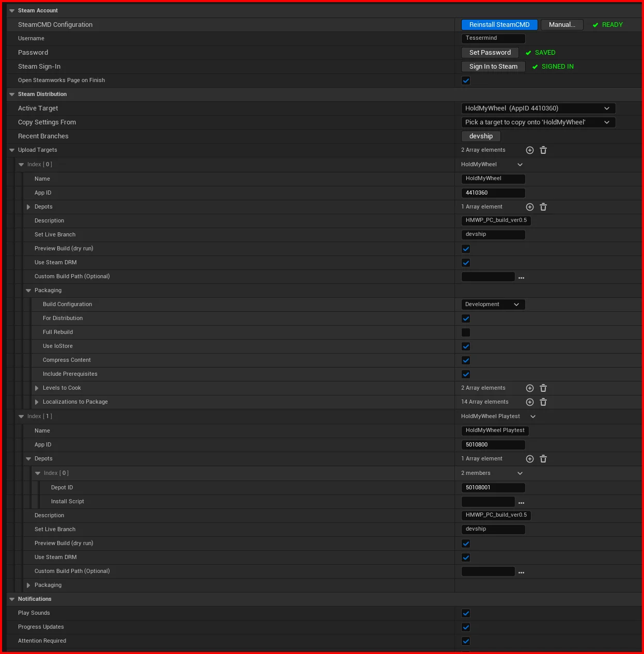Toggle Compress Content checkbox

pyautogui.click(x=466, y=360)
